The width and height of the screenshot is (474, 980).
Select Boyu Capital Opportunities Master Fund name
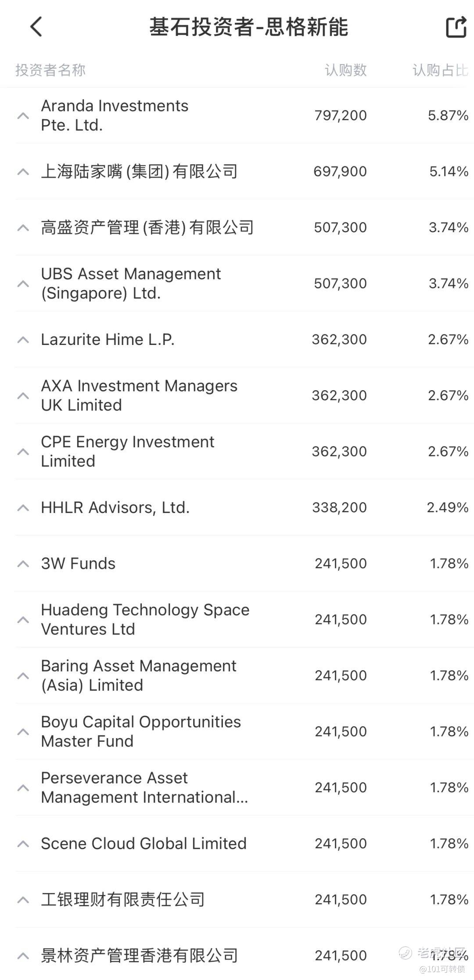141,732
